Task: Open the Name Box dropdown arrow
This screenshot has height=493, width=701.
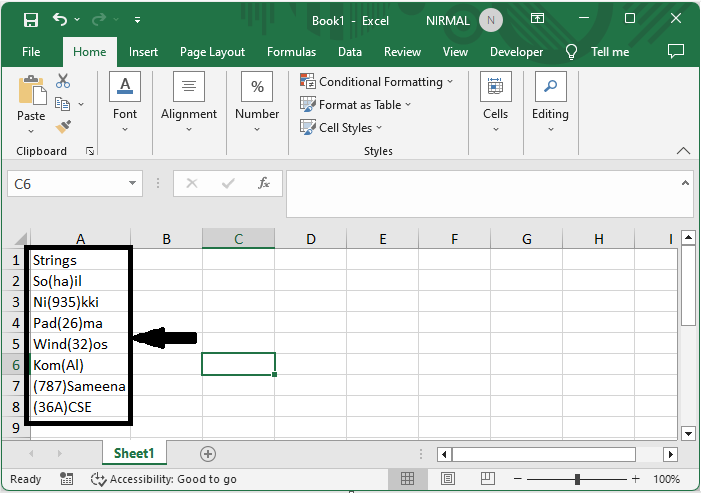Action: coord(132,183)
